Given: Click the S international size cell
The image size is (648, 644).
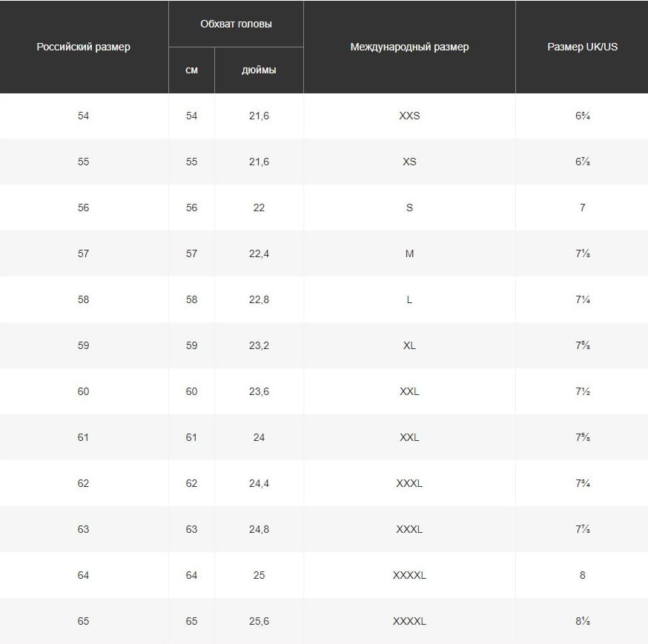Looking at the screenshot, I should (409, 208).
